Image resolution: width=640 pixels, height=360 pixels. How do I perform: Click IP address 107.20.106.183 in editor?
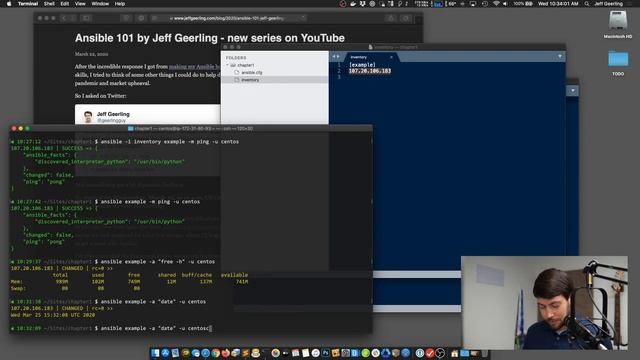pos(370,71)
